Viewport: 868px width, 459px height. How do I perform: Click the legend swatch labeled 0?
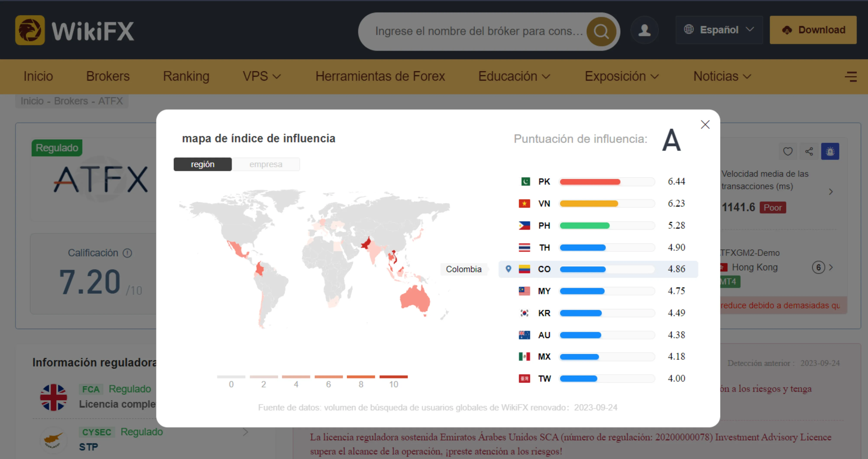pos(231,377)
